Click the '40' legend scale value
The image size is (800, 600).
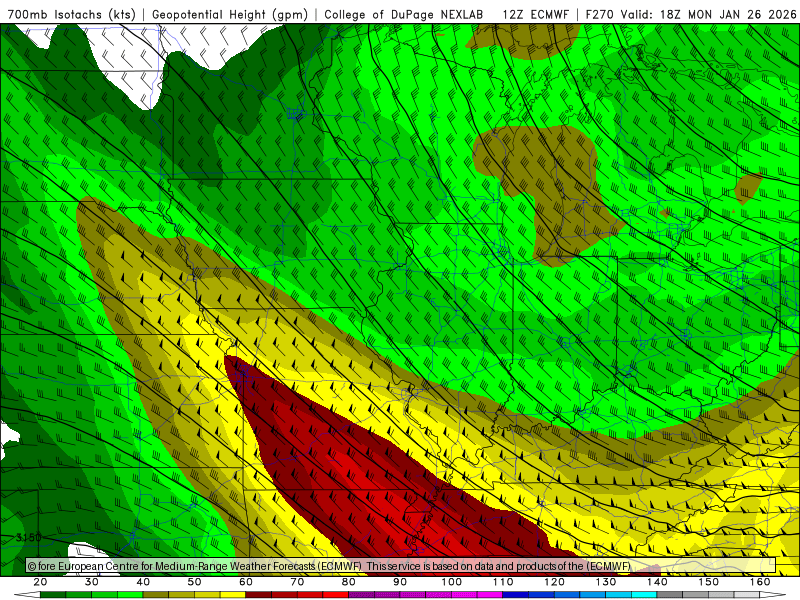pyautogui.click(x=143, y=582)
